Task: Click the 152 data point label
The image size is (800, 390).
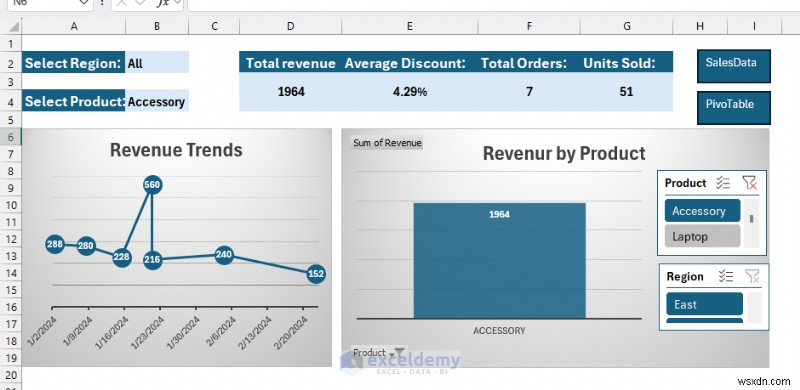Action: click(316, 274)
